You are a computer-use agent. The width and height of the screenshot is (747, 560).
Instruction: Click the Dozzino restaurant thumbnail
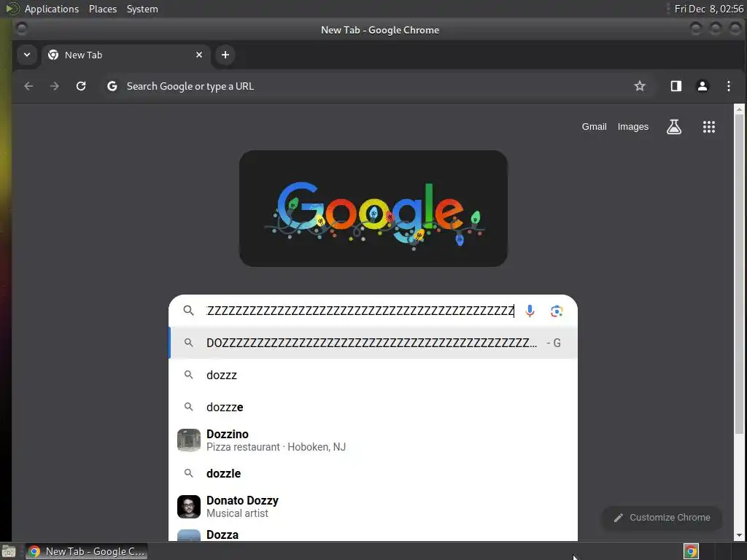pyautogui.click(x=189, y=440)
